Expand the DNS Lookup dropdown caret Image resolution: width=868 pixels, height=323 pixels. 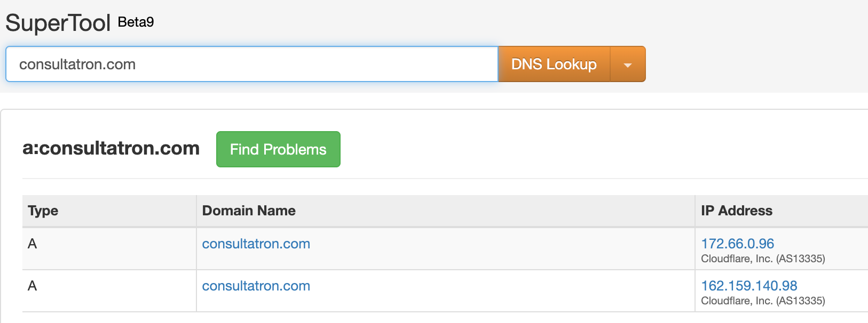628,64
